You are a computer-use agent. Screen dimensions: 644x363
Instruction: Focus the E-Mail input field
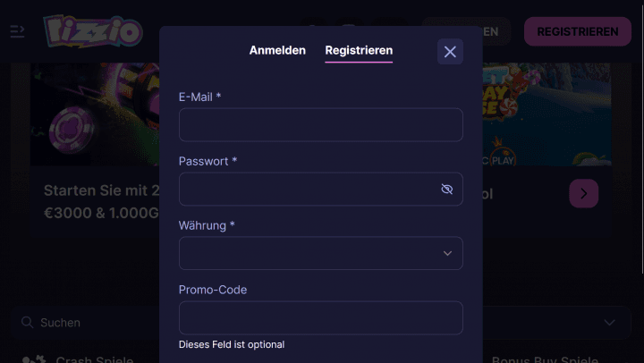(x=320, y=125)
